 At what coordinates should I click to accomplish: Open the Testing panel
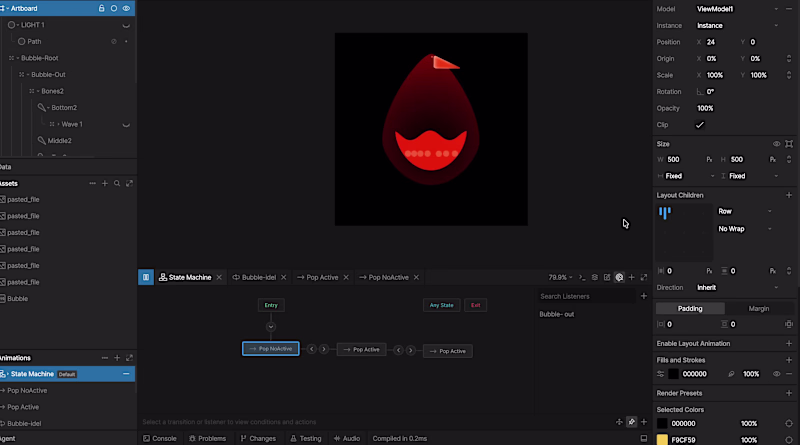[x=306, y=438]
